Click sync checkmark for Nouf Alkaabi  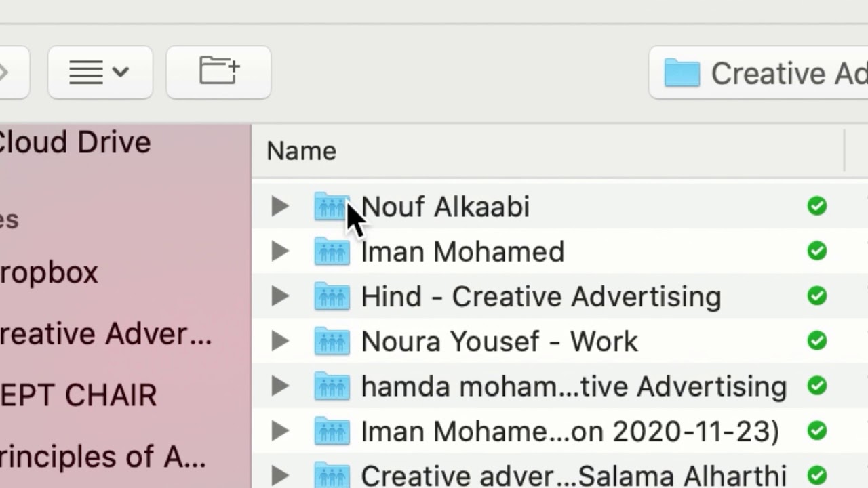(x=817, y=206)
